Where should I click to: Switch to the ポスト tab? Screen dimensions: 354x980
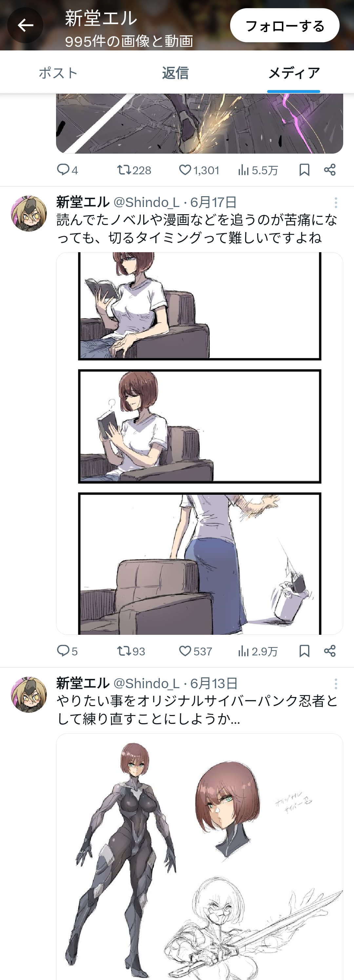click(x=58, y=73)
